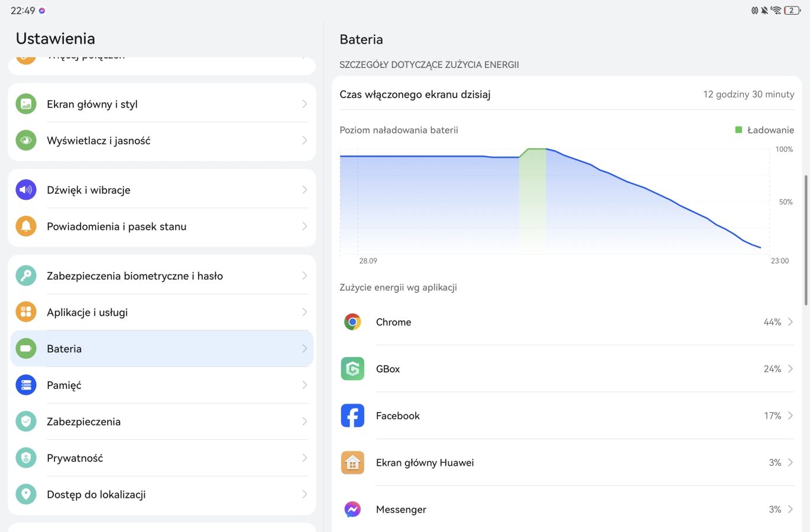The image size is (810, 532).
Task: Tap the Ekran główny Huawei house icon
Action: click(x=352, y=463)
